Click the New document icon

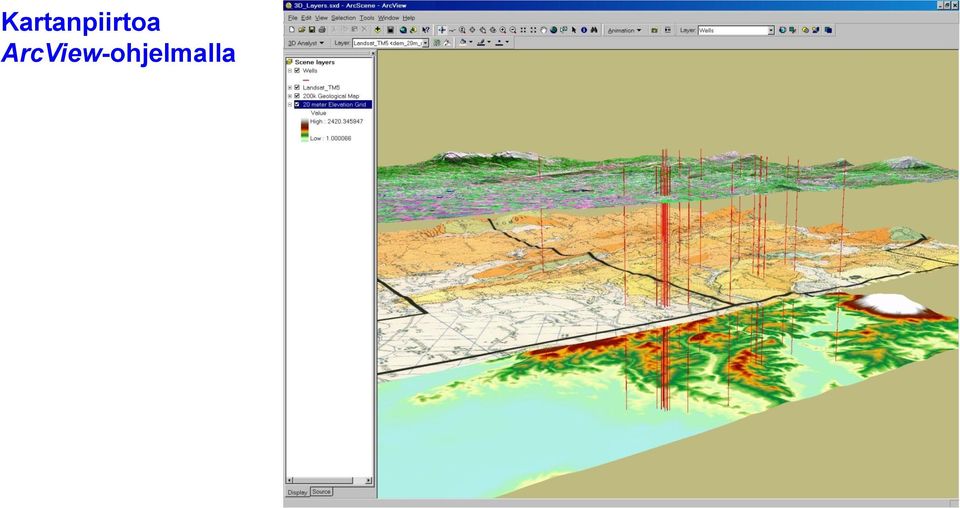coord(291,29)
